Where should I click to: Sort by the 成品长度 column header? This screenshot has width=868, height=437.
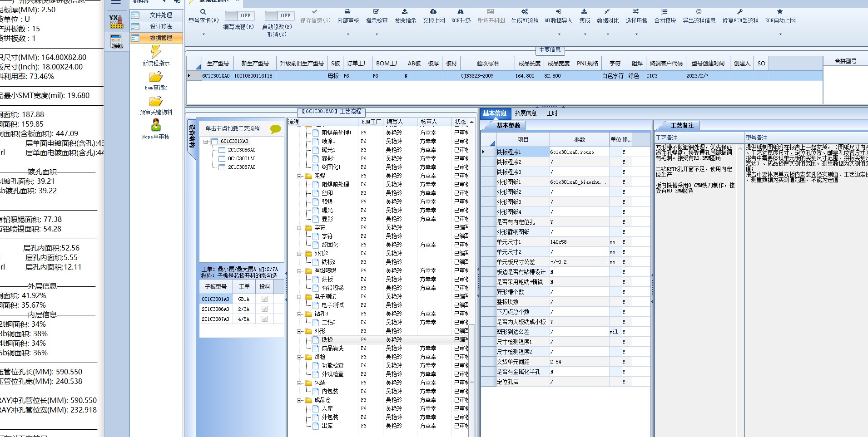click(x=530, y=63)
